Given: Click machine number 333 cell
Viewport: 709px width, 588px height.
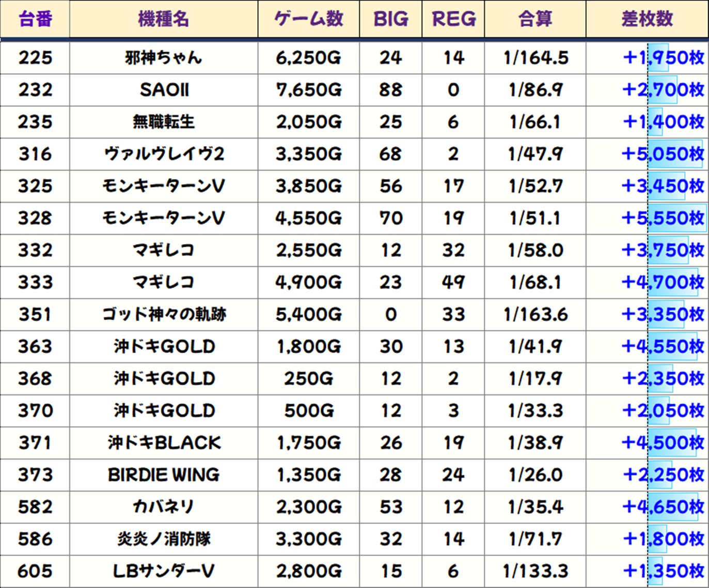Looking at the screenshot, I should (35, 282).
